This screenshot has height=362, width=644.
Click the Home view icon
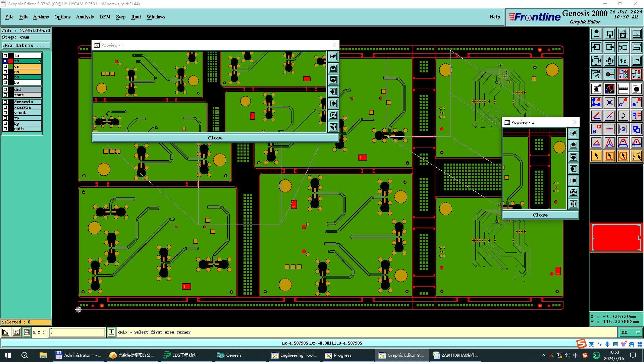[623, 34]
